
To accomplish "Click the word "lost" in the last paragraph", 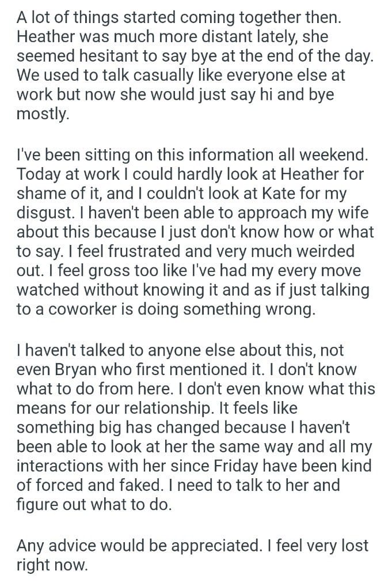I will tap(350, 545).
